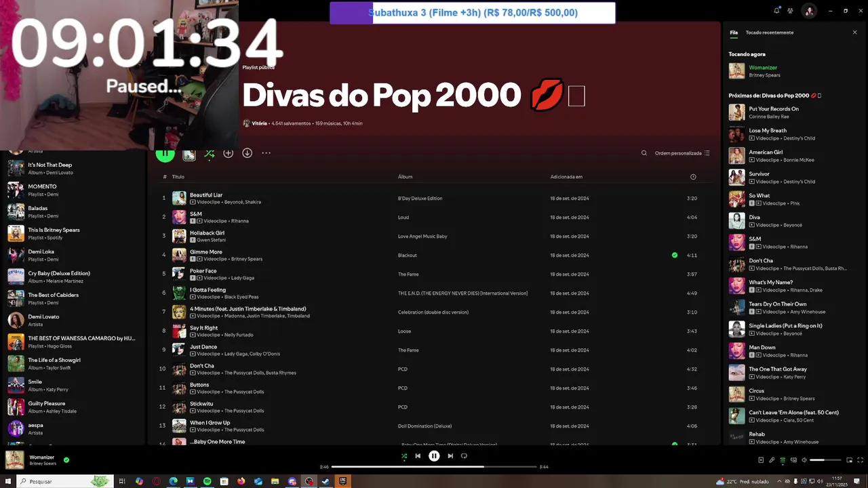Open connect to a device icon
Image resolution: width=868 pixels, height=488 pixels.
point(793,460)
